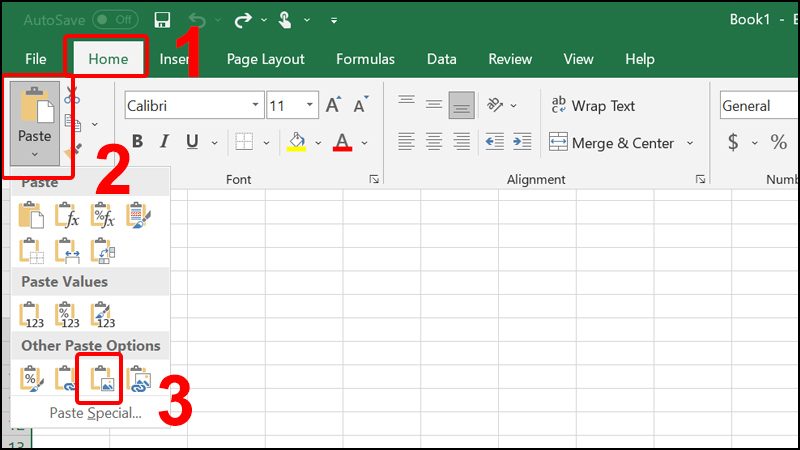Viewport: 800px width, 450px height.
Task: Toggle the AutoSave switch
Action: pyautogui.click(x=116, y=19)
